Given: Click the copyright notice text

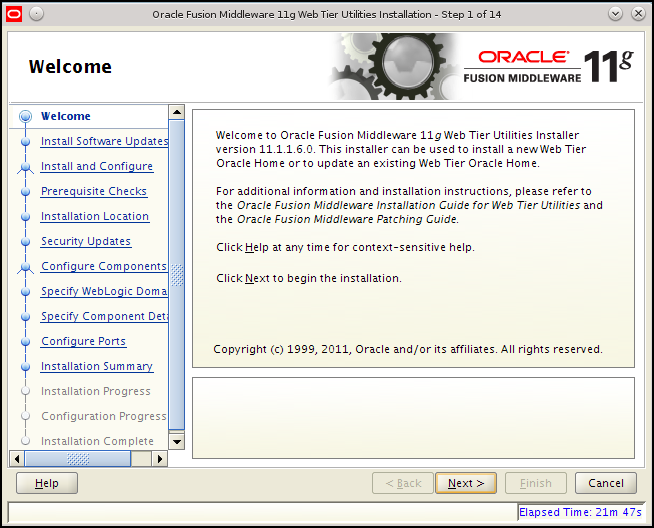Looking at the screenshot, I should coord(407,349).
